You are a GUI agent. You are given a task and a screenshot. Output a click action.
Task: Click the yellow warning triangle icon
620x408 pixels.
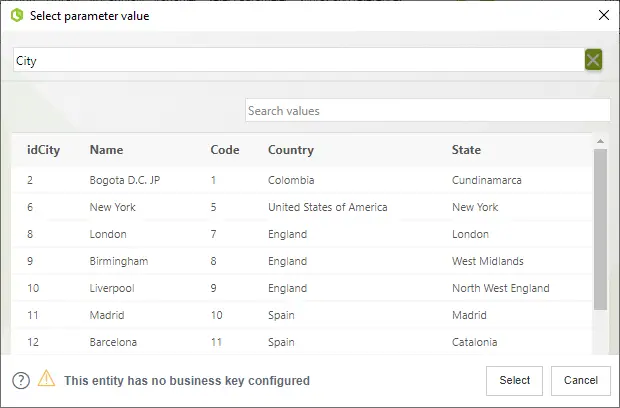(46, 378)
